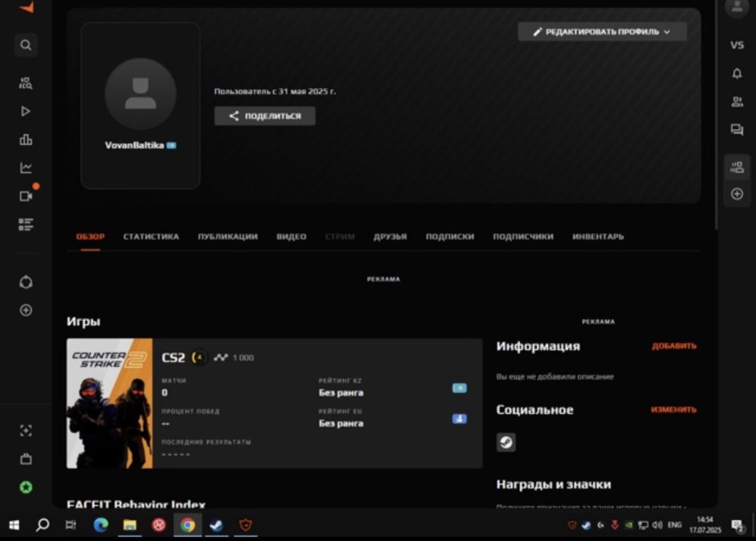
Task: Switch to the Публикации tab
Action: coord(228,236)
